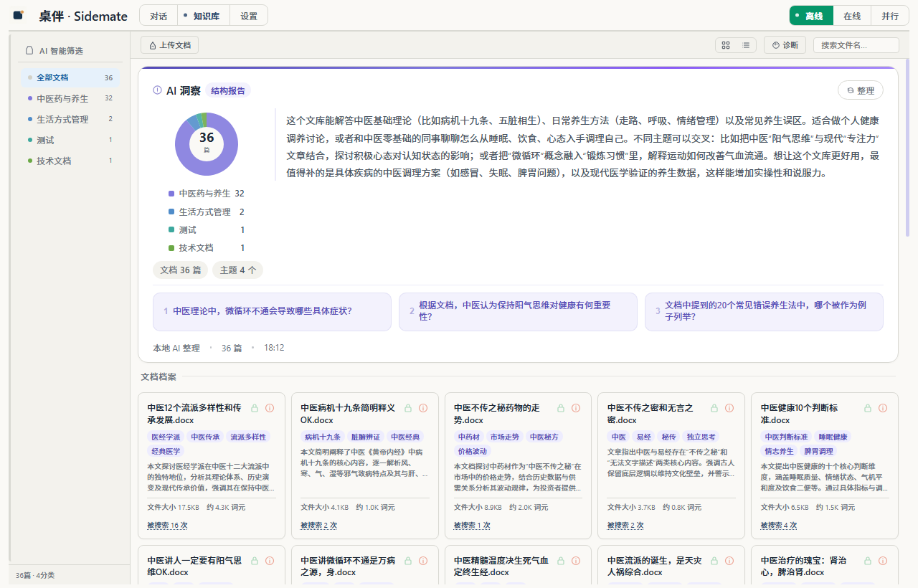Click lock icon on 中医12个流派多样性 card
The height and width of the screenshot is (588, 918).
[x=255, y=408]
